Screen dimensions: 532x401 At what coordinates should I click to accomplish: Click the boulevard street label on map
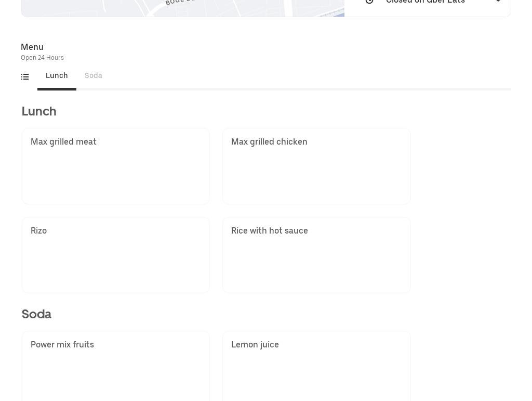click(x=180, y=2)
